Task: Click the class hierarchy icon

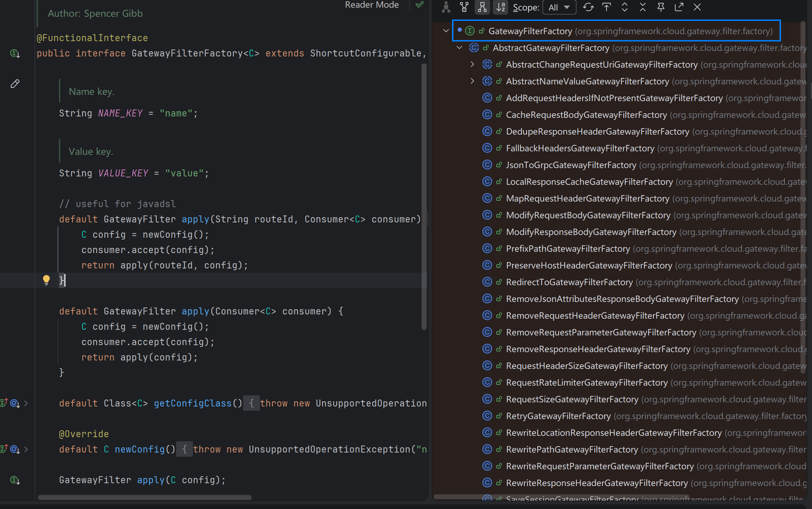Action: (x=446, y=7)
